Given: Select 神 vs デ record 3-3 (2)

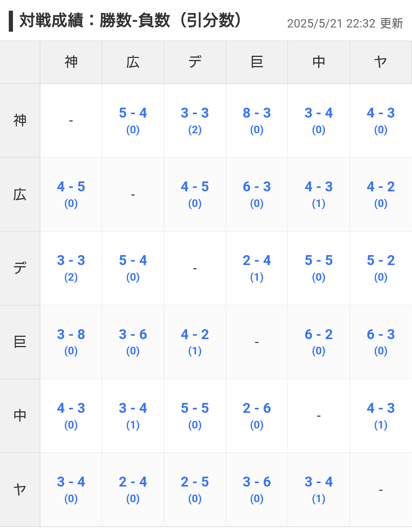Looking at the screenshot, I should click(x=195, y=120).
